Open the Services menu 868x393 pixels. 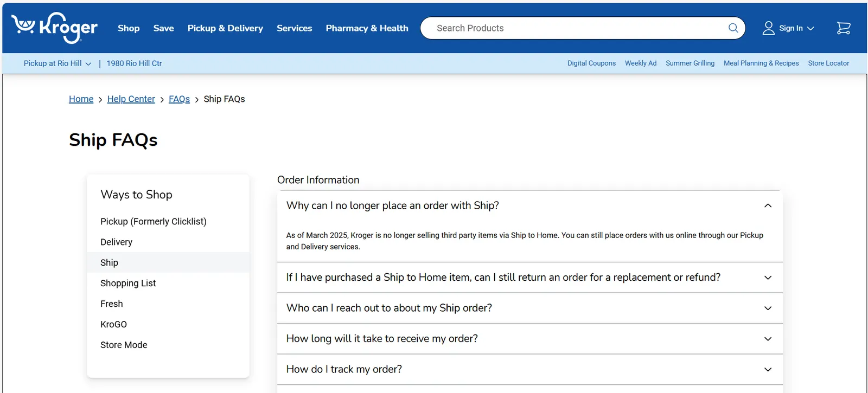294,28
